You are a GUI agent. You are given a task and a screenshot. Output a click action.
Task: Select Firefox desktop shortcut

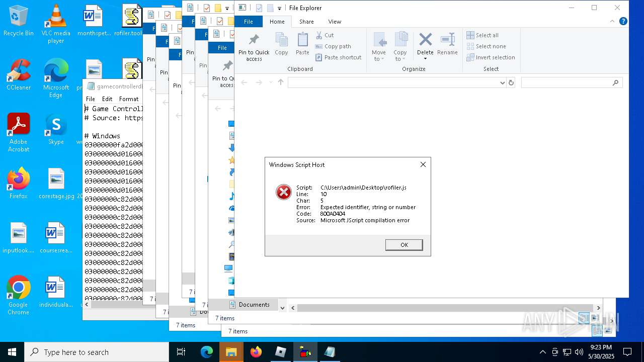19,184
